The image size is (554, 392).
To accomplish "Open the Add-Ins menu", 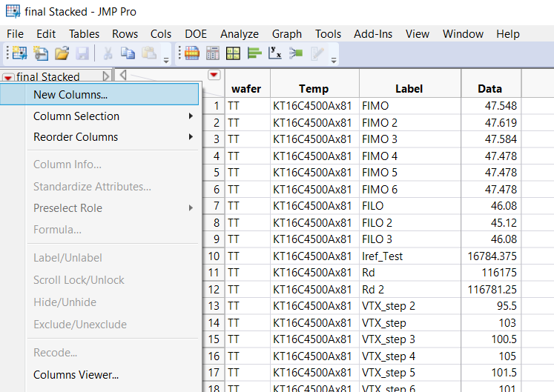I will tap(374, 34).
